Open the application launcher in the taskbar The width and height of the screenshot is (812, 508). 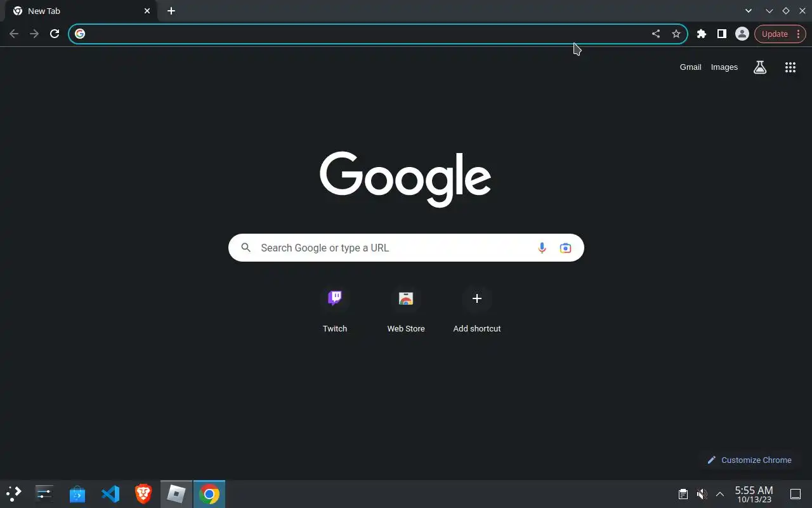(14, 493)
